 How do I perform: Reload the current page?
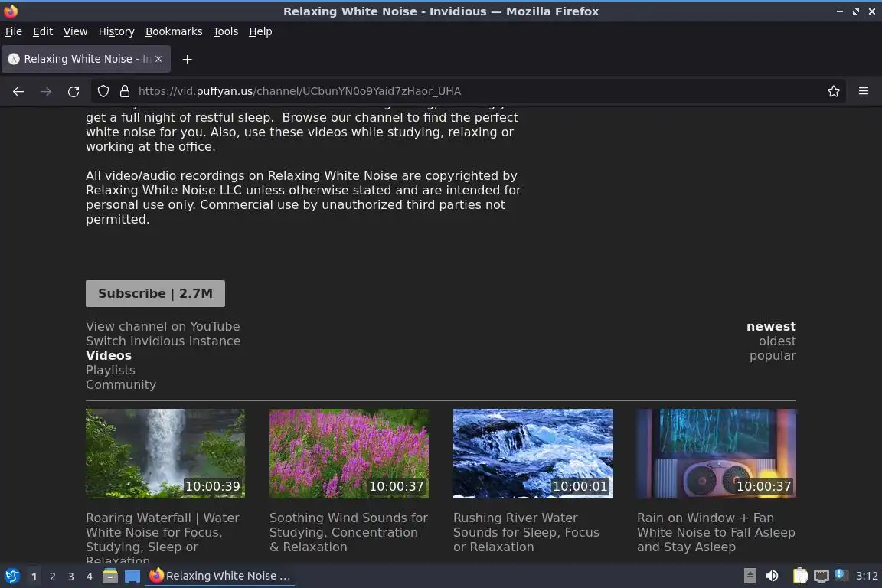click(x=73, y=91)
